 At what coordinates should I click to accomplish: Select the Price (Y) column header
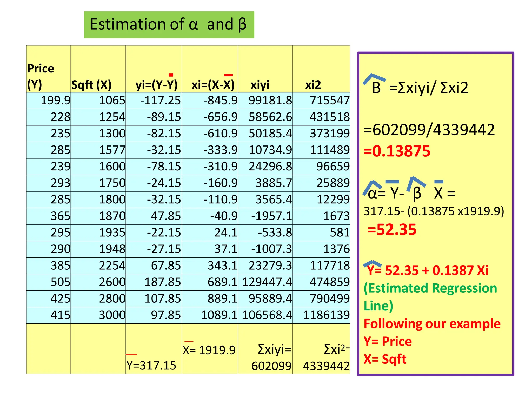coord(41,77)
